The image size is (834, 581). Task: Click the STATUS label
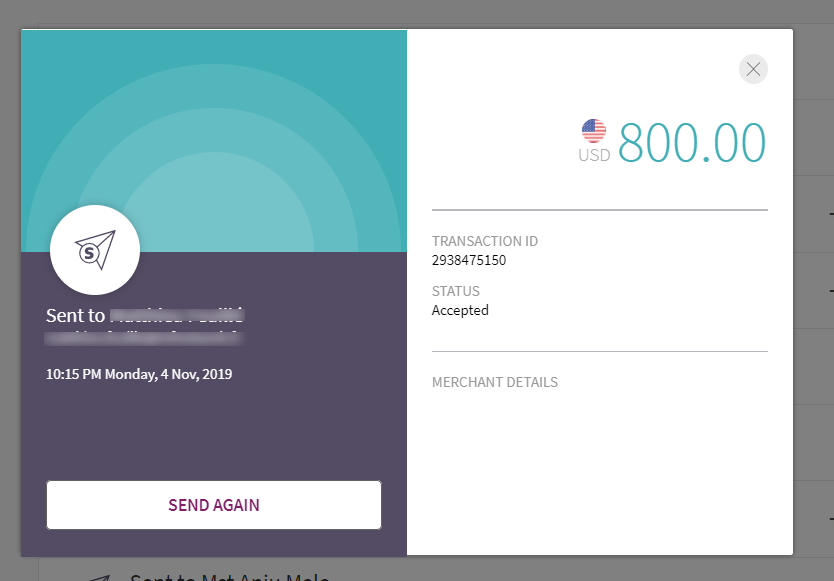pyautogui.click(x=456, y=291)
